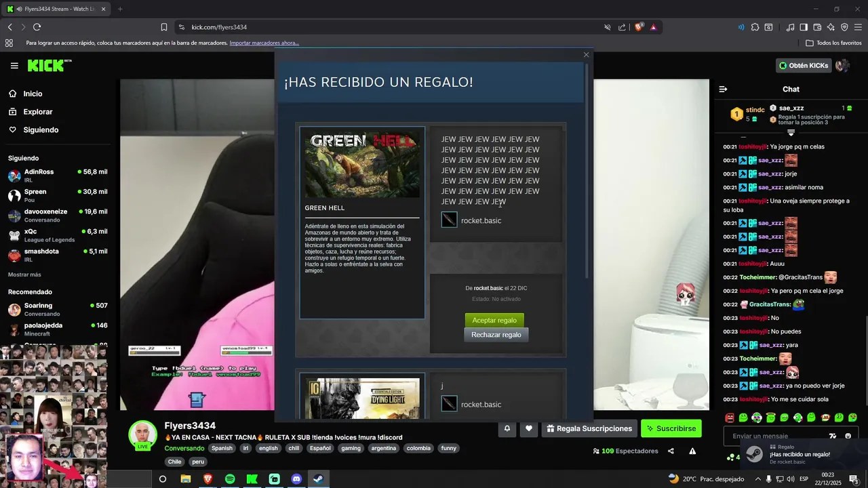The width and height of the screenshot is (868, 488).
Task: Accept the Green Hell gift
Action: pyautogui.click(x=494, y=320)
